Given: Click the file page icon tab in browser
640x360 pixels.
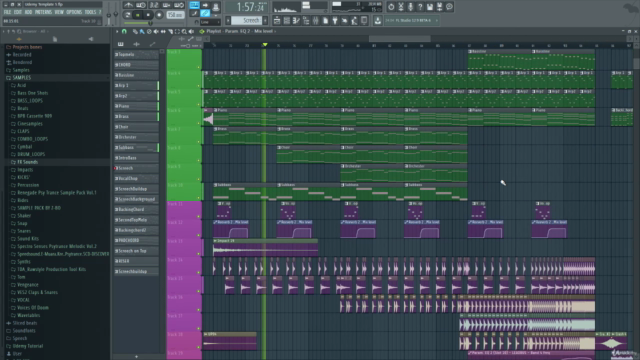Looking at the screenshot, I should point(55,39).
